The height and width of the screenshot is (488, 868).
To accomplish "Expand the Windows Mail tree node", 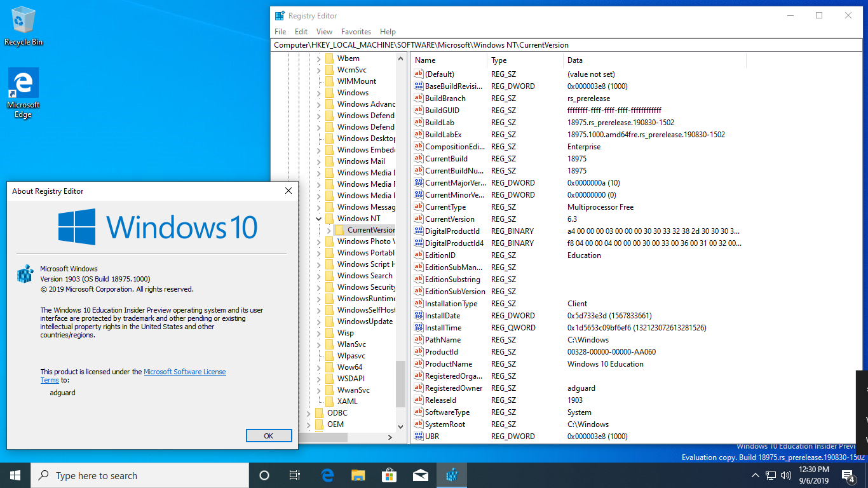I will tap(318, 161).
